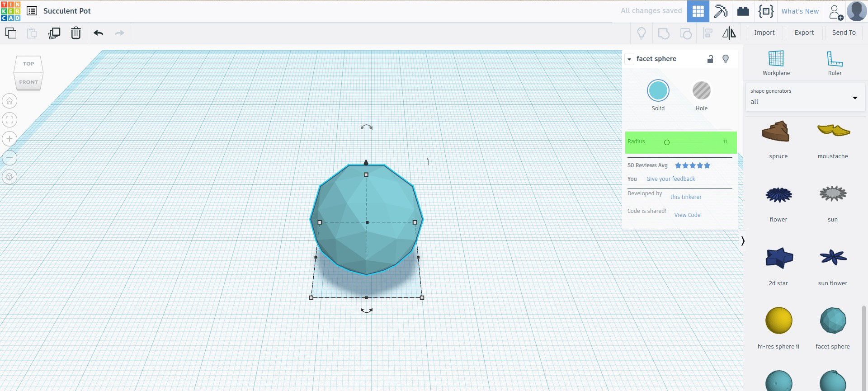Zoom in with the plus icon
Screen dimensions: 868x391
tap(9, 139)
